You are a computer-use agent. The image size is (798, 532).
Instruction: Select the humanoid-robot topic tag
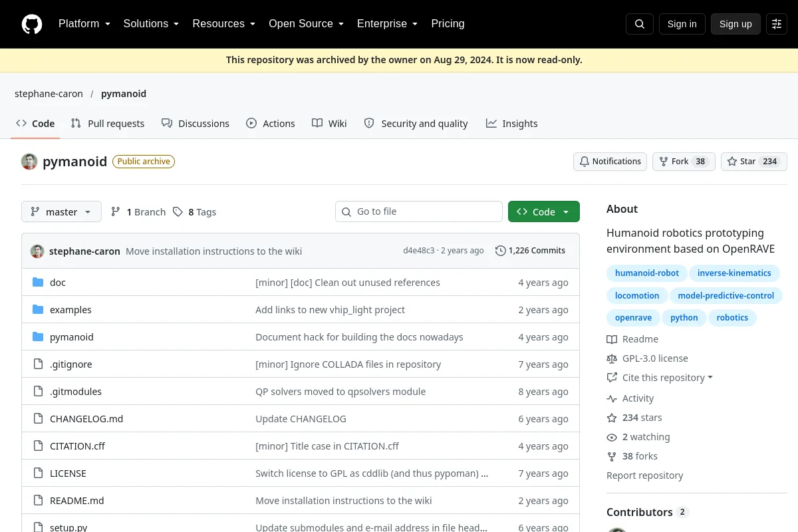[647, 273]
